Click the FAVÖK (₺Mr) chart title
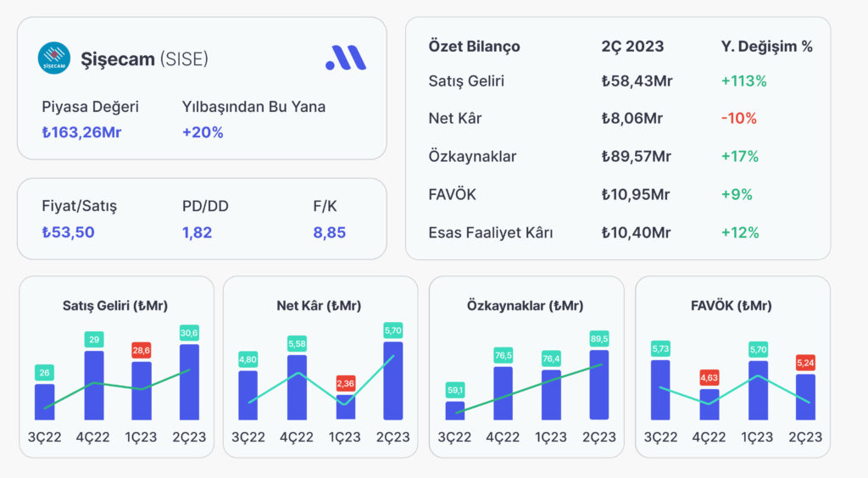The width and height of the screenshot is (868, 478). (732, 305)
